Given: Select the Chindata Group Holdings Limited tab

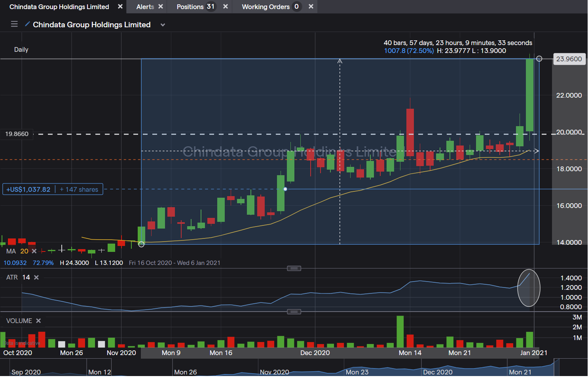Looking at the screenshot, I should 59,7.
